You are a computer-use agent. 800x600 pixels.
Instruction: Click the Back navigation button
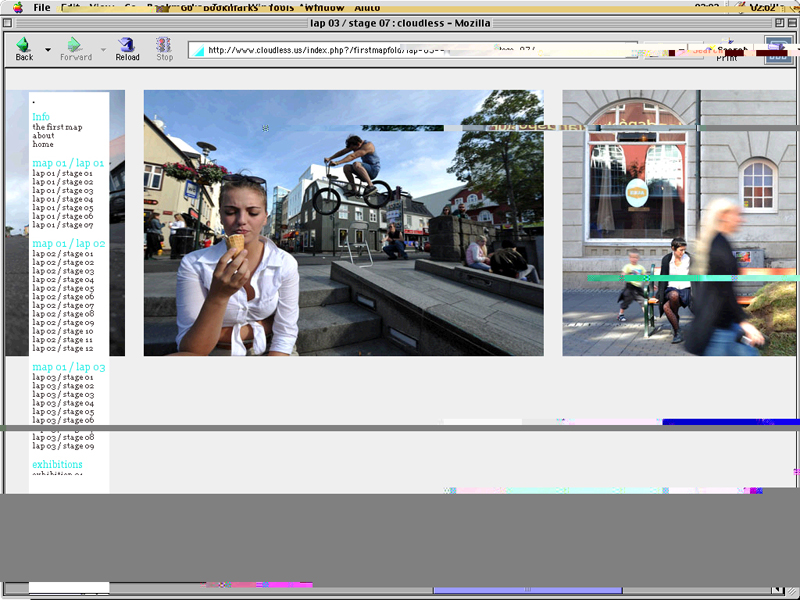(24, 49)
